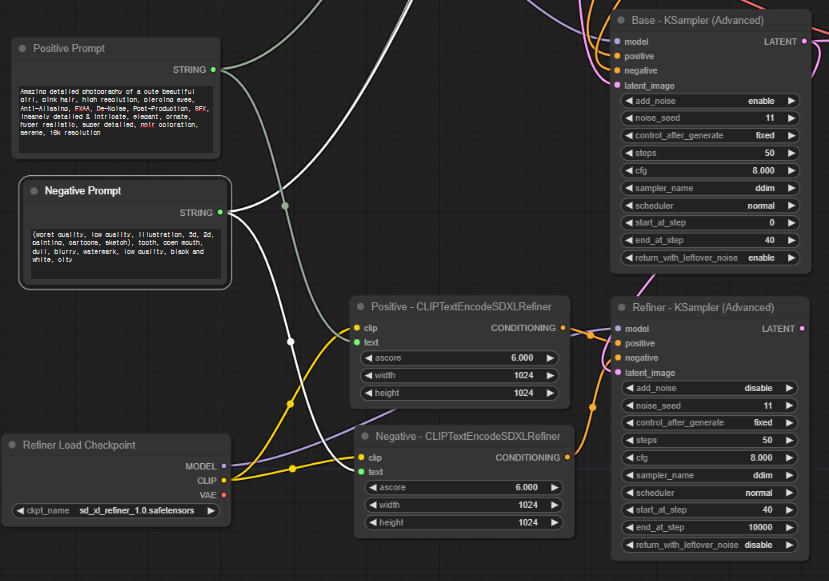Click the LATENT output dot on Refiner KSampler
Screen dimensions: 829x581
point(800,327)
